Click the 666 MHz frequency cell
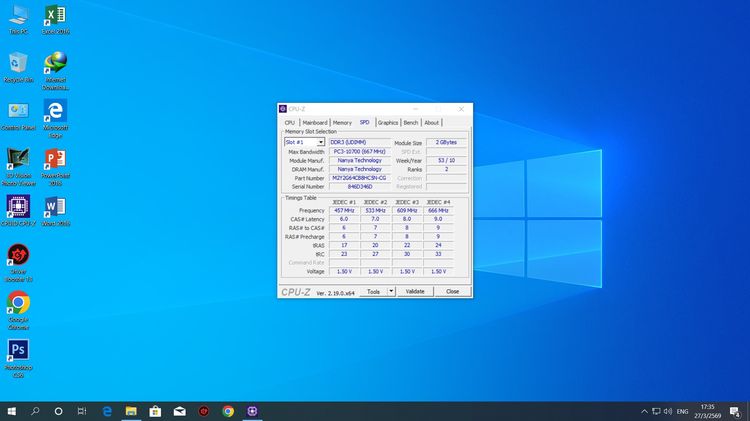 click(438, 210)
